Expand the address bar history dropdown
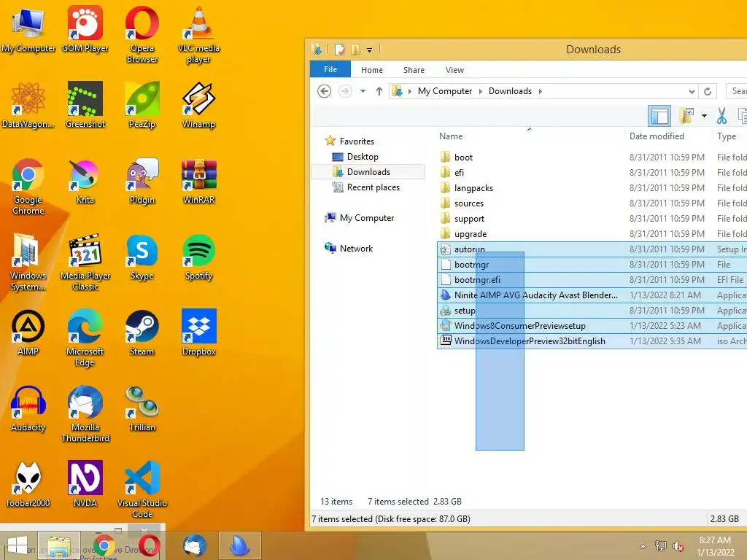The image size is (747, 560). point(692,91)
